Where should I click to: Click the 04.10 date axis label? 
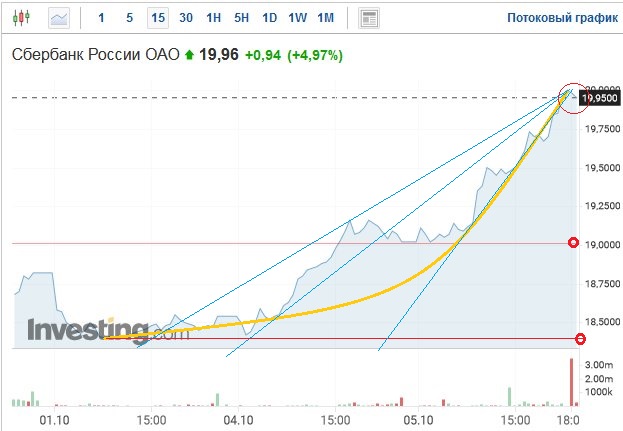(238, 420)
